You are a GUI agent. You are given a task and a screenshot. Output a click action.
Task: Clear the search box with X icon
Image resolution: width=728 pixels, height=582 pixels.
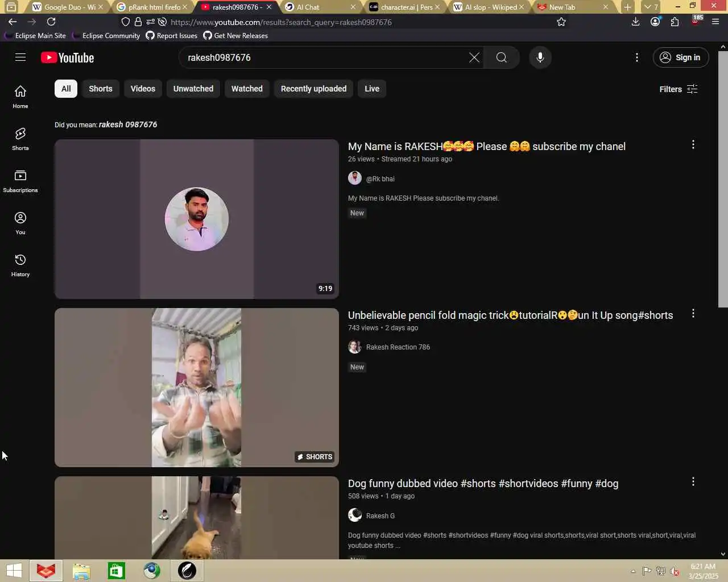[474, 57]
